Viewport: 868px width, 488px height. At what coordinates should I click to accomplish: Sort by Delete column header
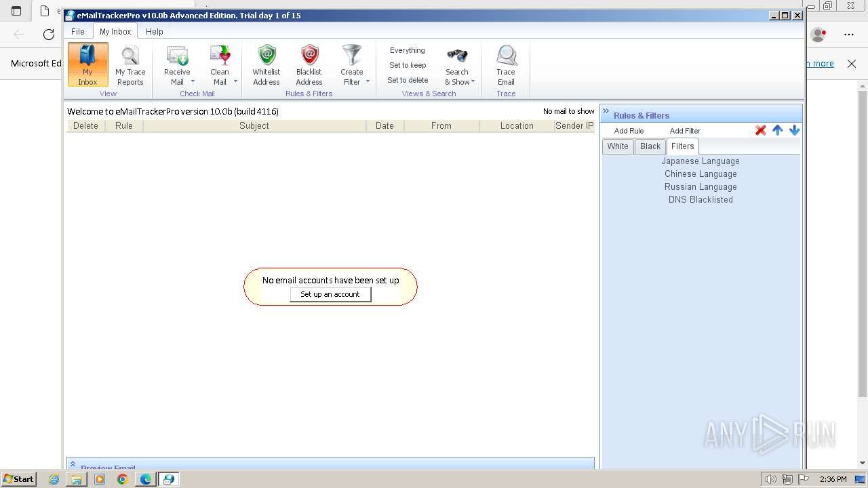pyautogui.click(x=85, y=126)
